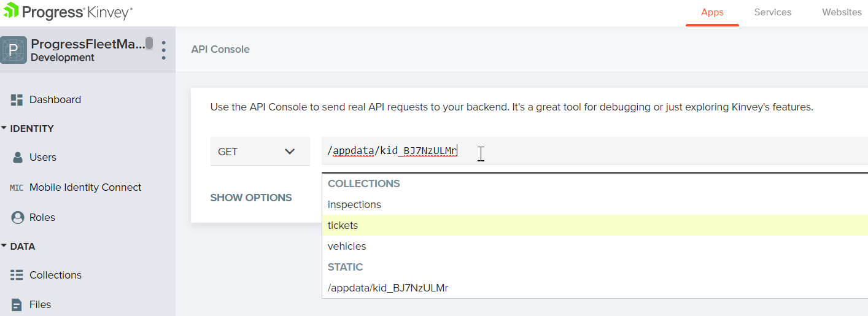Click the Files document icon
The height and width of the screenshot is (316, 868).
point(17,305)
